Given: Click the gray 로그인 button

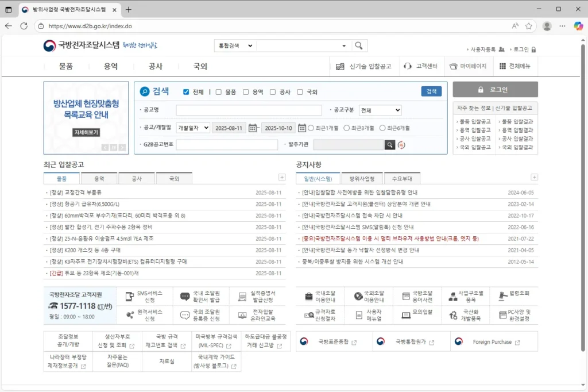Looking at the screenshot, I should [x=495, y=90].
